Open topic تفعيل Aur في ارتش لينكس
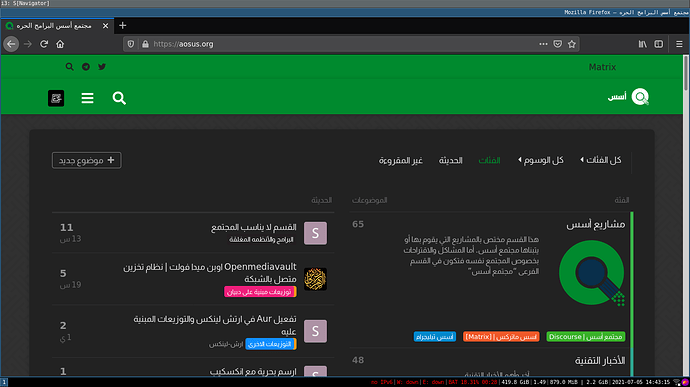The width and height of the screenshot is (690, 387). (215, 325)
